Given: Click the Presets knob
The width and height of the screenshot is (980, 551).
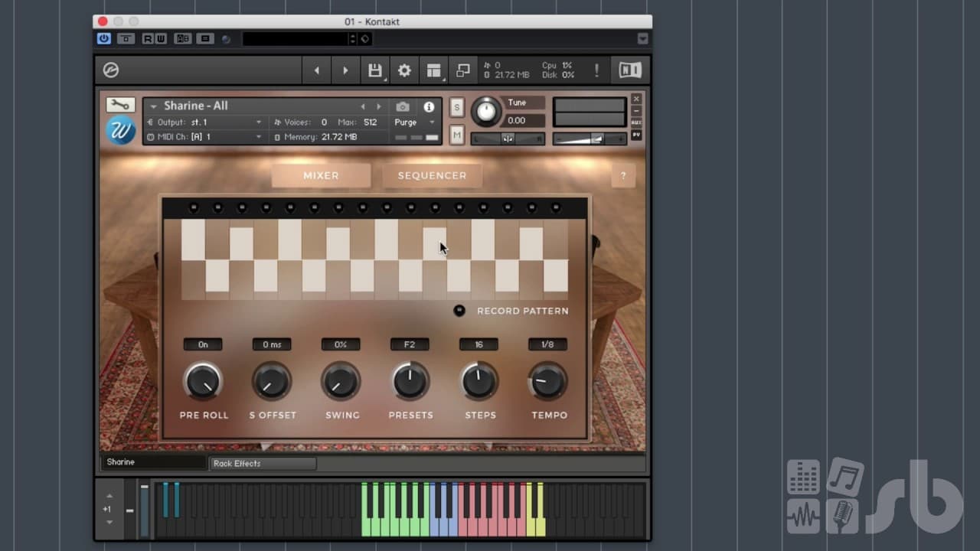Looking at the screenshot, I should 410,381.
